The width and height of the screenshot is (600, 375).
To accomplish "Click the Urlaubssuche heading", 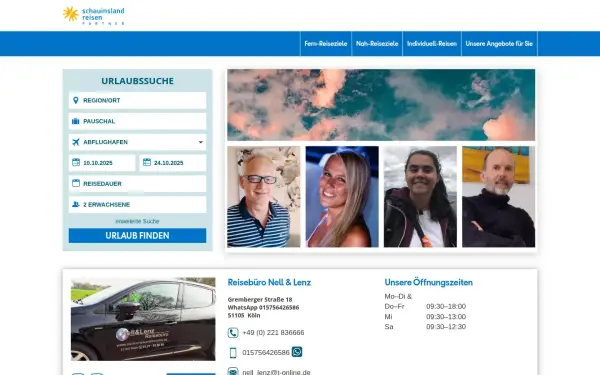I will [x=137, y=81].
